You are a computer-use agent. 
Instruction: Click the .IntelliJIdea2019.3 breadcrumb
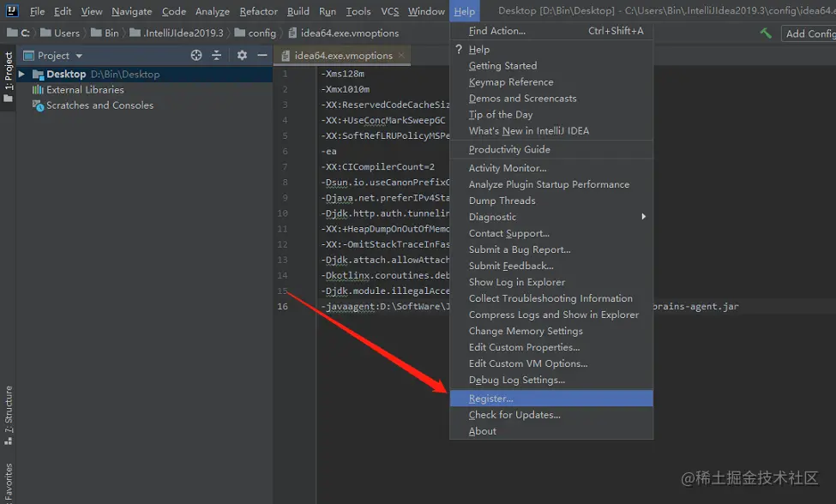[x=177, y=33]
